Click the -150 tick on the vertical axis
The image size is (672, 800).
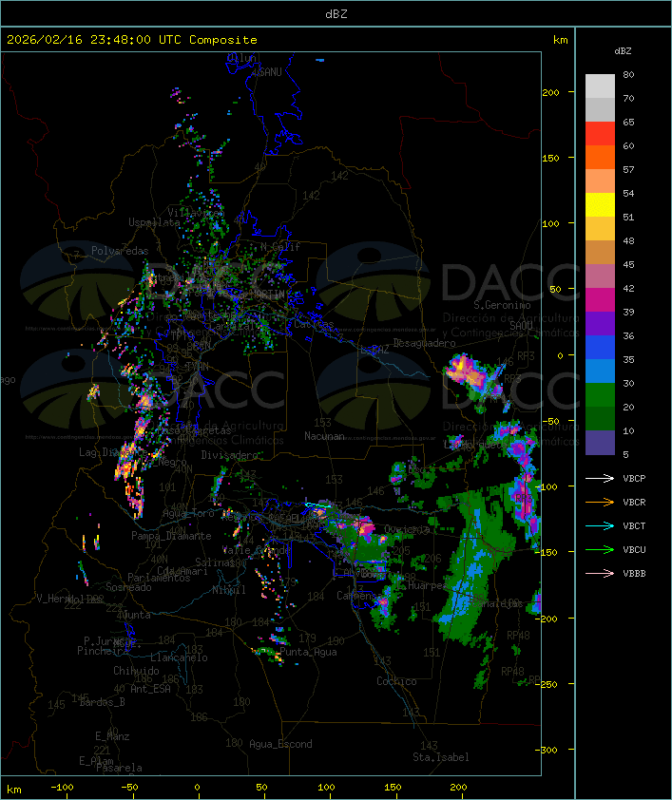click(x=548, y=552)
